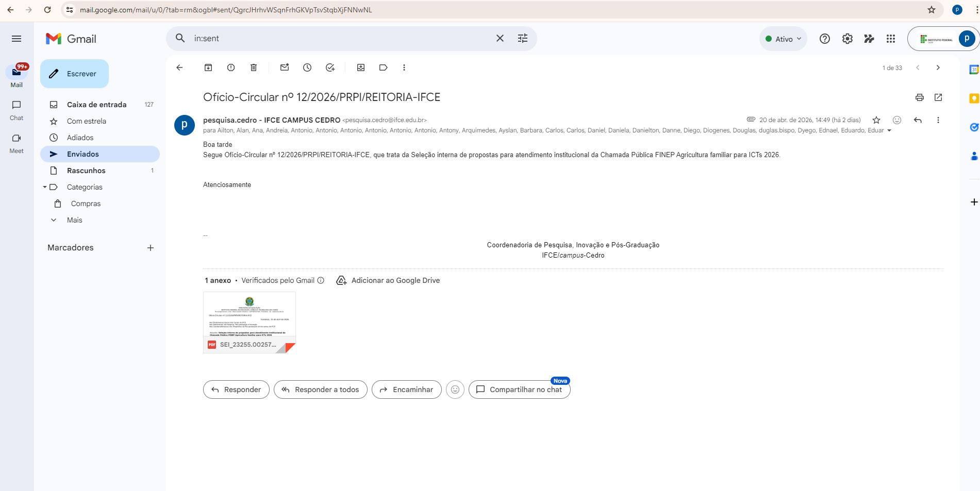
Task: Archive this email using the toolbar icon
Action: coord(208,67)
